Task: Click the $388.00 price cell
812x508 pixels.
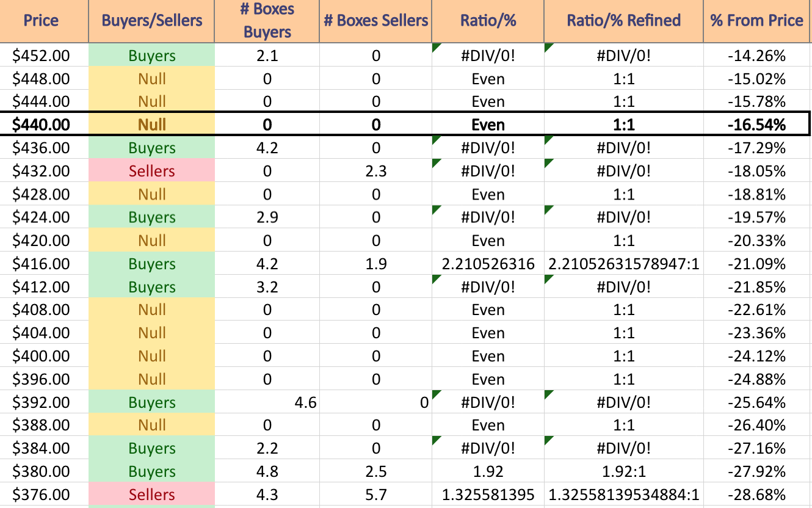Action: pyautogui.click(x=44, y=425)
